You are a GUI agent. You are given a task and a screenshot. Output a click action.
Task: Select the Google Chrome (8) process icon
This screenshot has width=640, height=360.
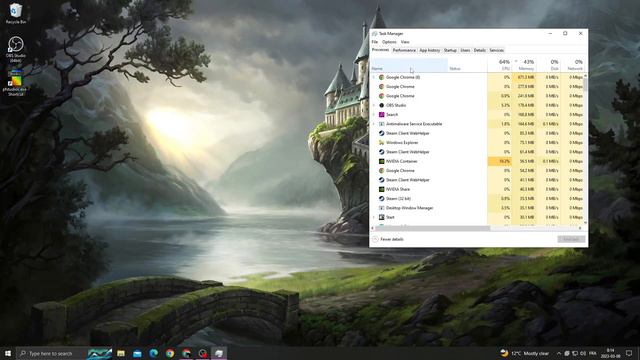[x=381, y=77]
